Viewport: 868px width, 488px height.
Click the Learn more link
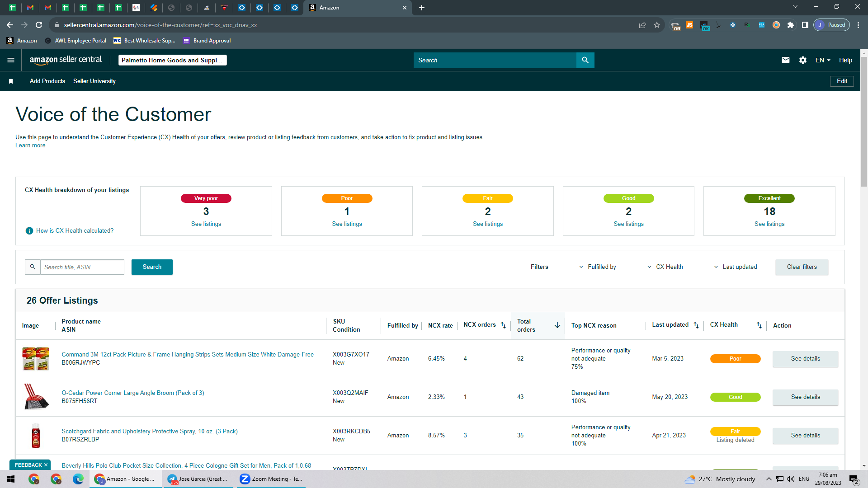pos(30,145)
